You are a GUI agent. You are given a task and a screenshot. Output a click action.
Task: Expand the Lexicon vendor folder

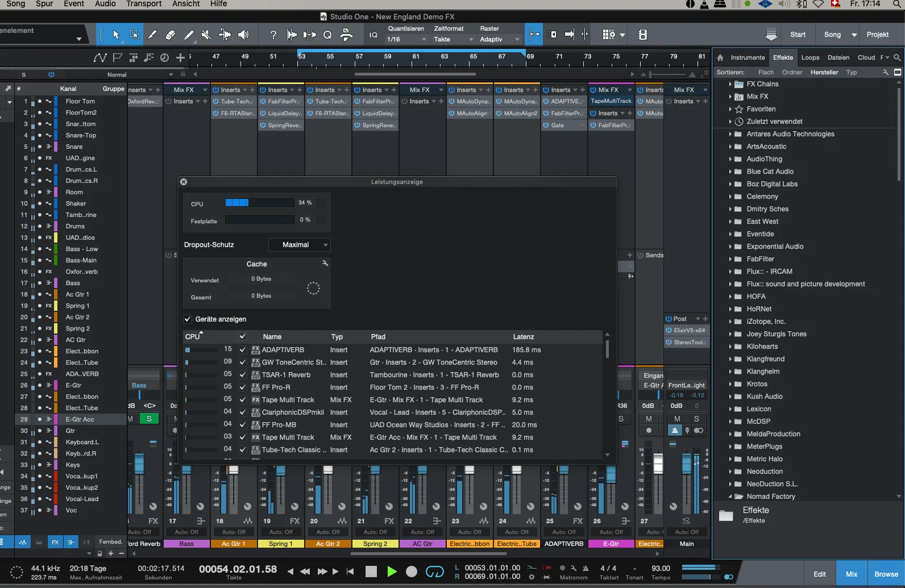pos(730,409)
